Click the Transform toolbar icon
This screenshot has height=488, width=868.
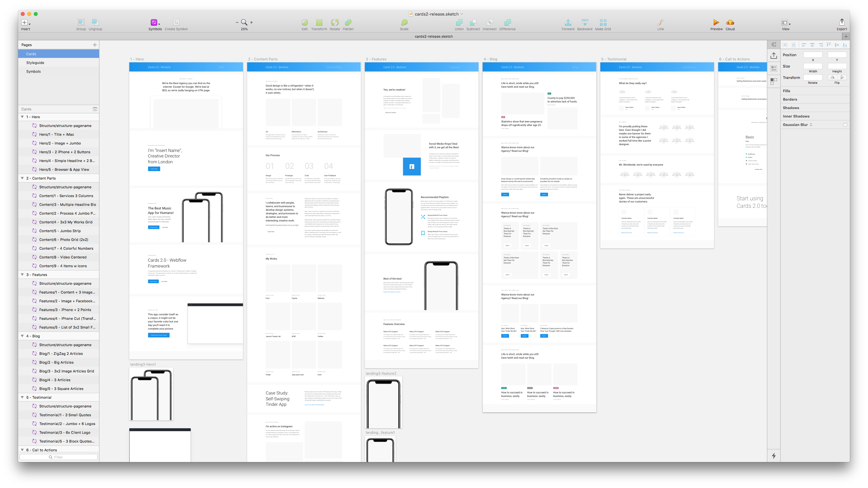319,22
